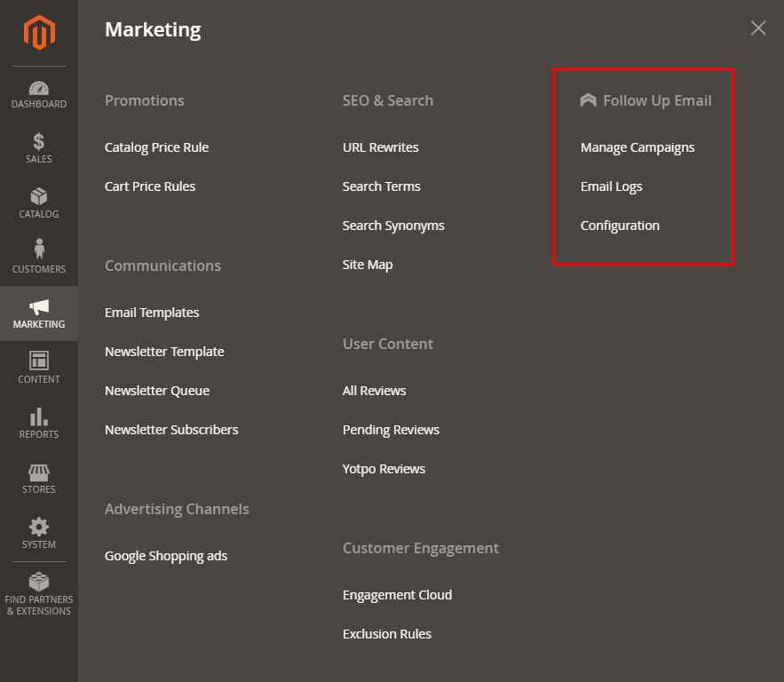Open Find Partners & Extensions icon
The image size is (784, 682).
tap(39, 583)
